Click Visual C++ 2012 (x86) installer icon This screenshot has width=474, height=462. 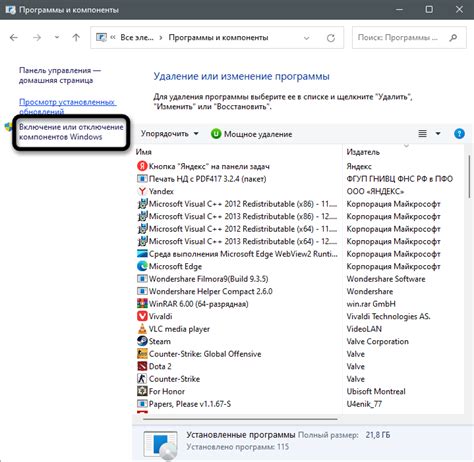(x=142, y=204)
